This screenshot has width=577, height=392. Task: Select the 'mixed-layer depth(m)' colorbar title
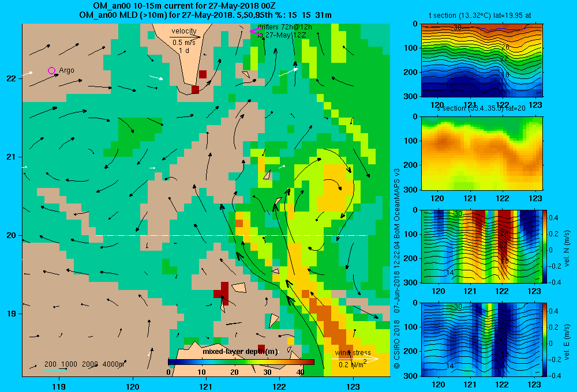pyautogui.click(x=240, y=352)
